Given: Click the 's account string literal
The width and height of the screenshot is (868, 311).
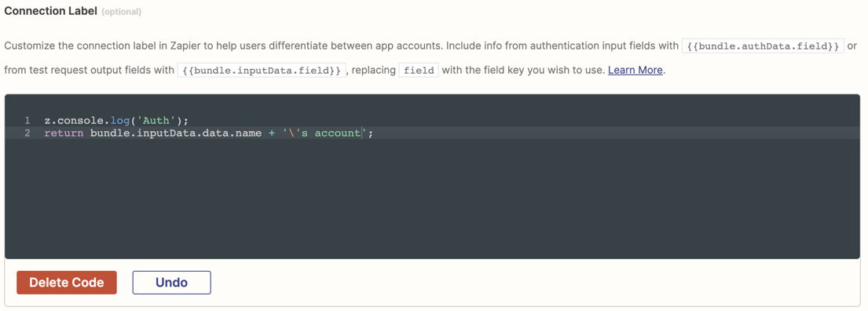Looking at the screenshot, I should [x=325, y=134].
